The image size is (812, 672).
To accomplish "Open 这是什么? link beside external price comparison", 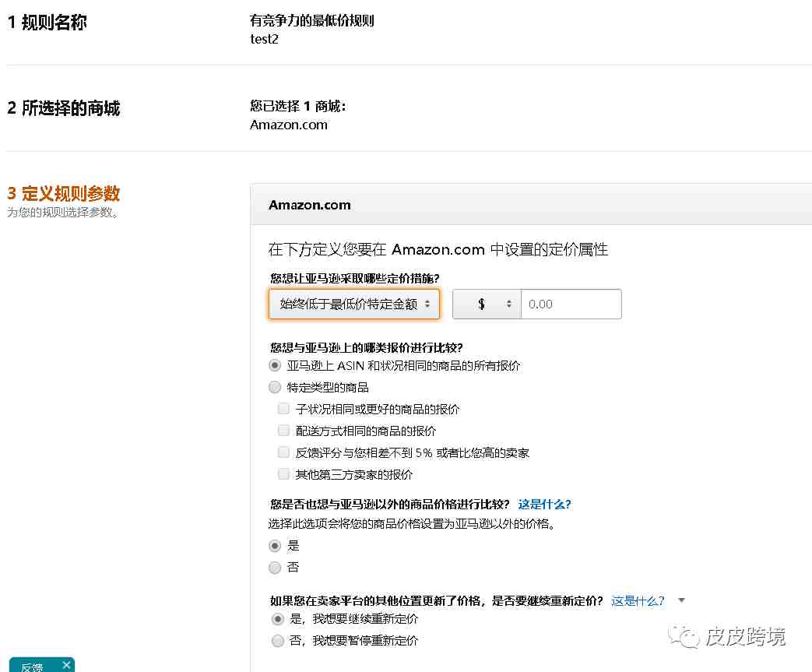I will pyautogui.click(x=544, y=504).
